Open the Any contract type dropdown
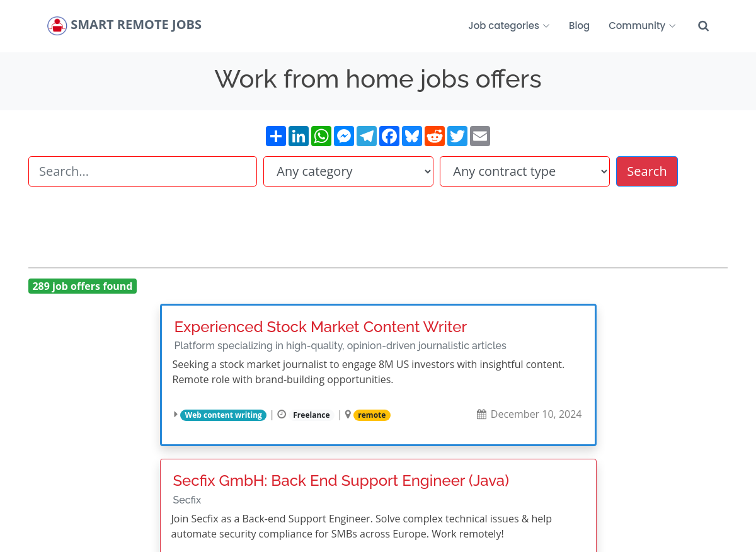 pos(525,171)
